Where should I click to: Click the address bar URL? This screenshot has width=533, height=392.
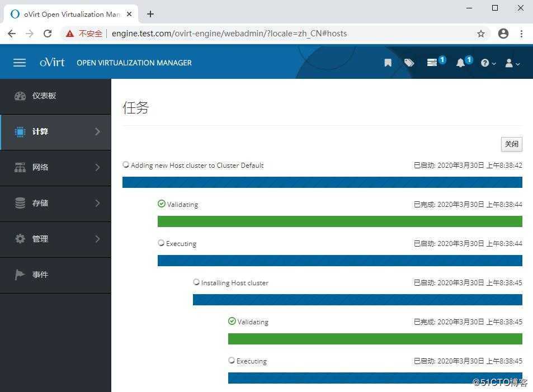point(229,34)
